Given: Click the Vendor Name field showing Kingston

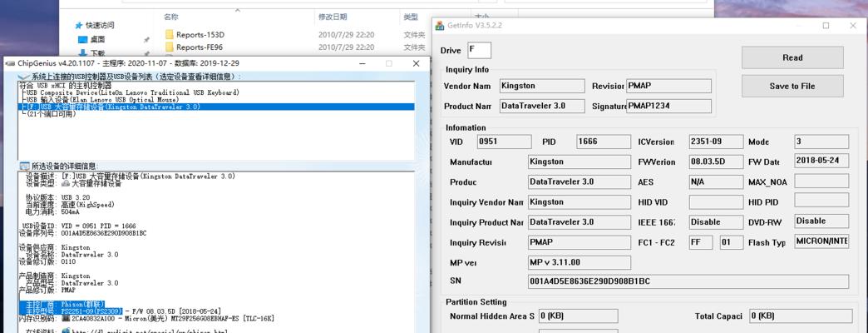Looking at the screenshot, I should coord(541,86).
